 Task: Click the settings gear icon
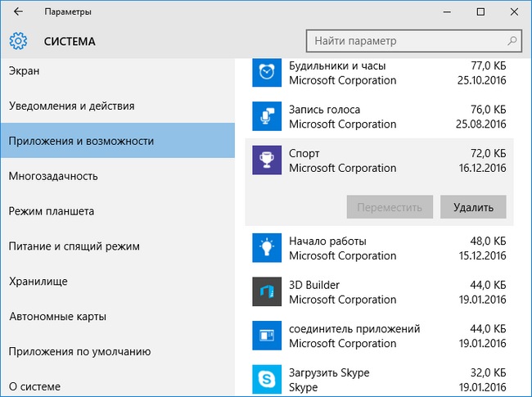[x=18, y=41]
